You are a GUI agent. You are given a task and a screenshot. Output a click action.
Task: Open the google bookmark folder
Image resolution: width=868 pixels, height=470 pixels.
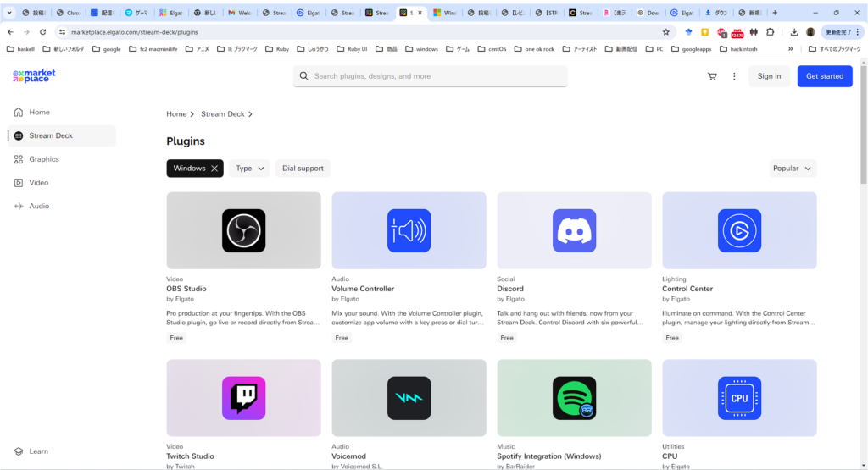click(x=106, y=48)
